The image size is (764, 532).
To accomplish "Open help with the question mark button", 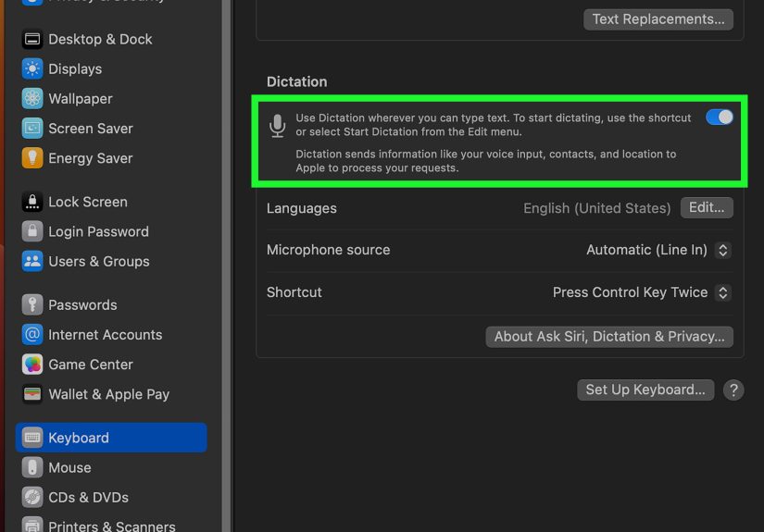I will 733,390.
